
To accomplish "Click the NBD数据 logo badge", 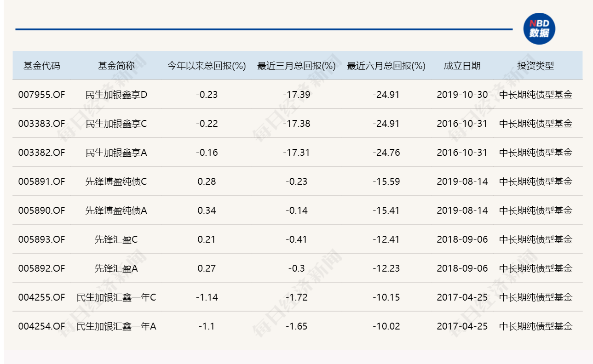I will pyautogui.click(x=539, y=29).
